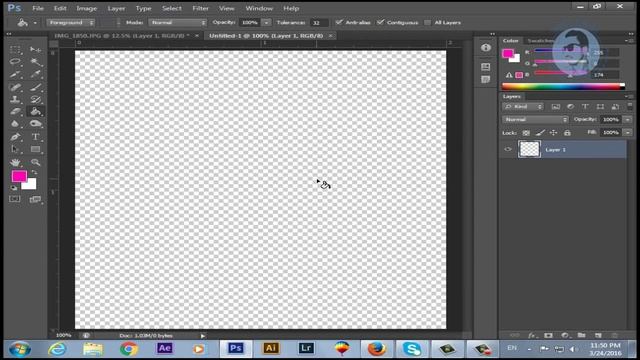The height and width of the screenshot is (360, 640).
Task: Select the History Brush tool
Action: 36,99
